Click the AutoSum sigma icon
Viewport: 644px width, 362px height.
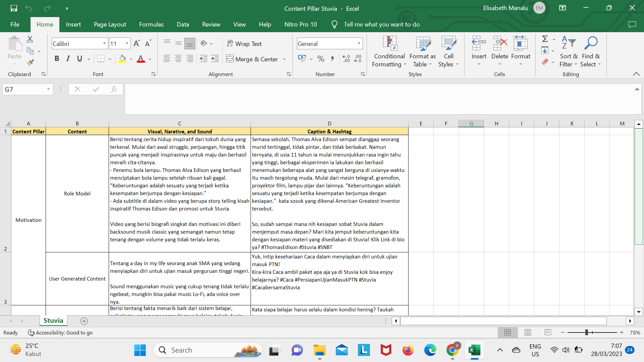pos(545,39)
